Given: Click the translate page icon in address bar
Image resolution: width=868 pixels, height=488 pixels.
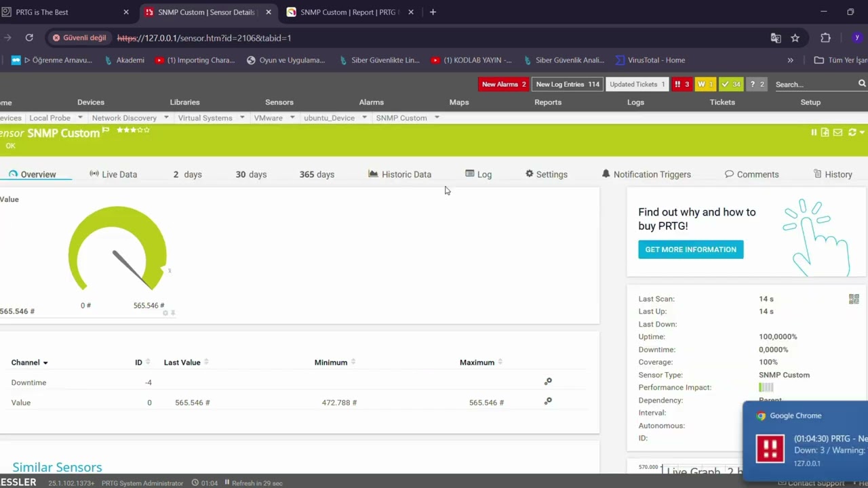Looking at the screenshot, I should [776, 38].
